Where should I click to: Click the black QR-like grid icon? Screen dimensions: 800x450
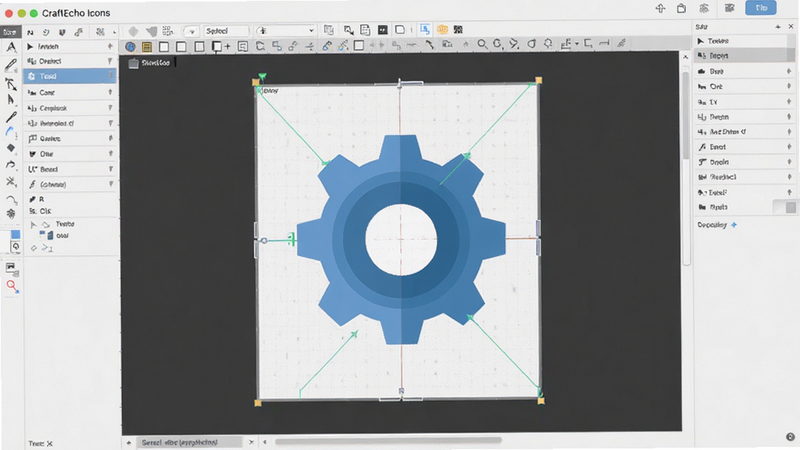(x=458, y=30)
